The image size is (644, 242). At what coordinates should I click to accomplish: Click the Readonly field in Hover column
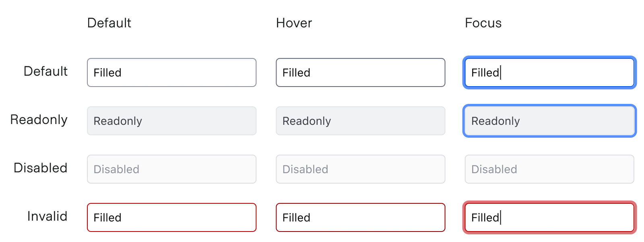pyautogui.click(x=360, y=121)
